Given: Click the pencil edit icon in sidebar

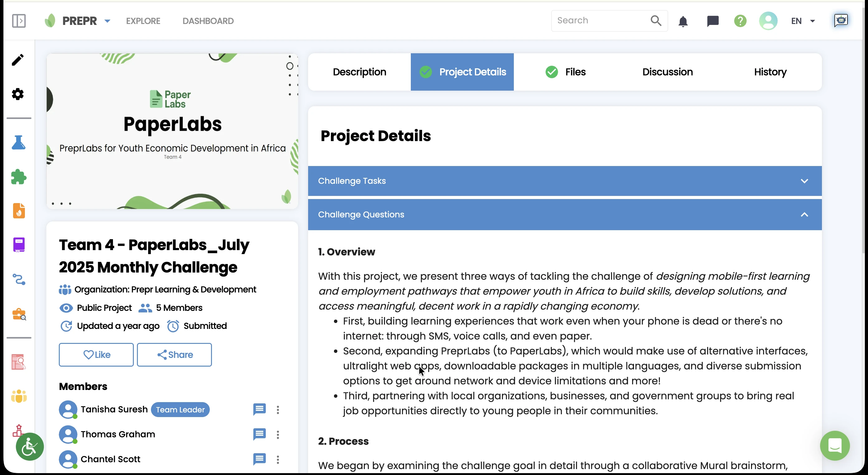Looking at the screenshot, I should pyautogui.click(x=18, y=60).
